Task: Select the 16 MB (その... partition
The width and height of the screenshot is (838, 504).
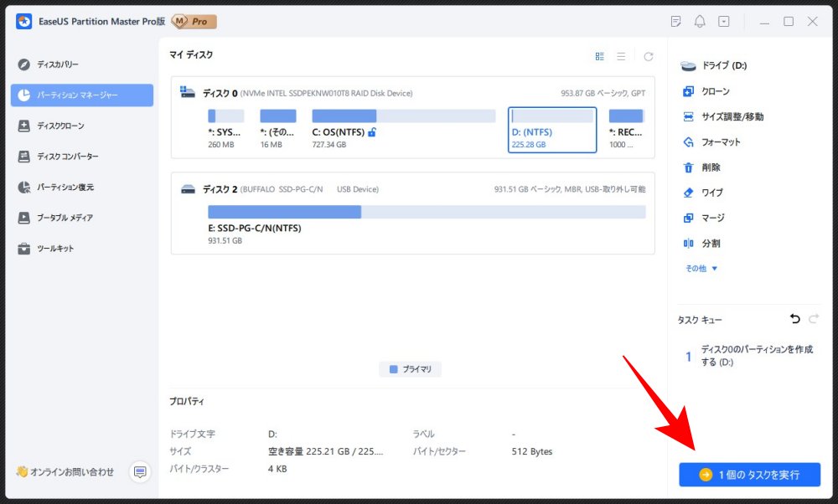Action: [x=278, y=129]
